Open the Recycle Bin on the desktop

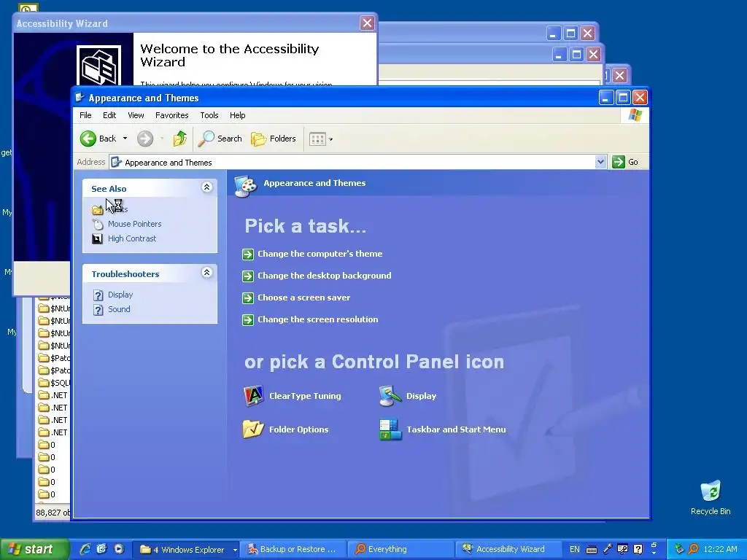coord(711,497)
